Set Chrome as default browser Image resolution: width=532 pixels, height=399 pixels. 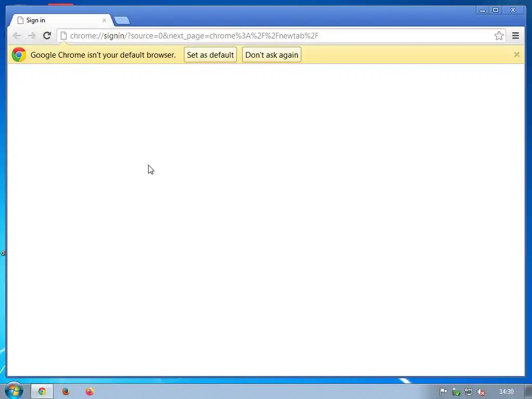pos(210,55)
